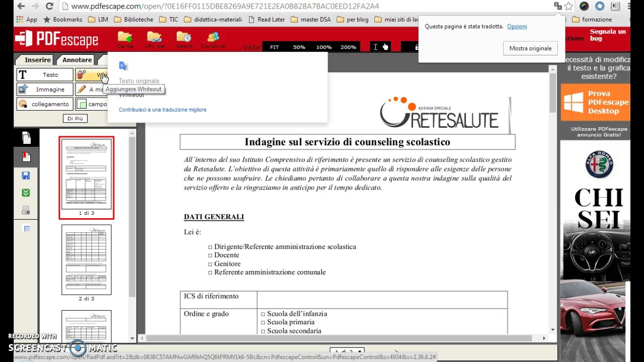Click the Alfa Romeo advertisement
This screenshot has width=644, height=362.
pyautogui.click(x=595, y=251)
